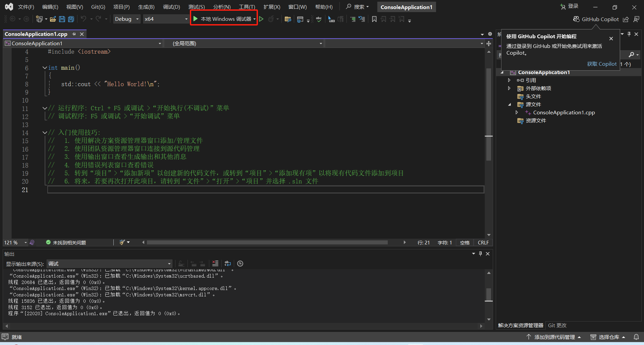644x345 pixels.
Task: Close the GitHub Copilot notification popup
Action: click(611, 38)
